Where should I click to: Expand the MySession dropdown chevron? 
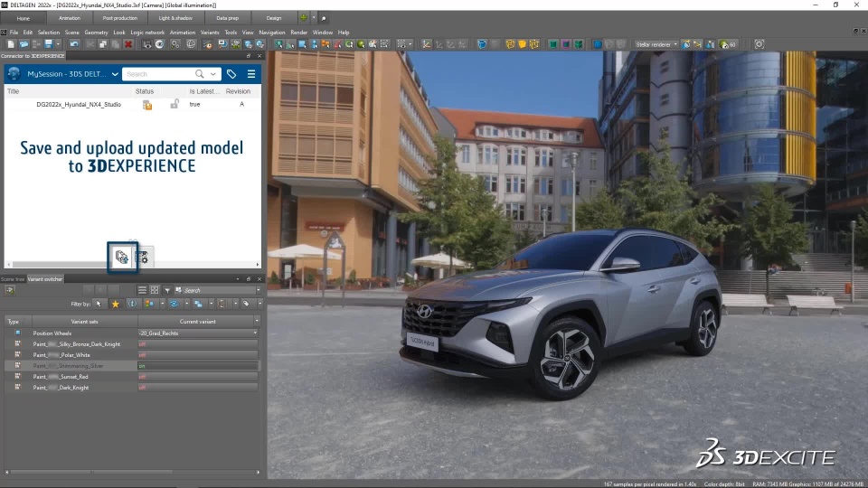click(x=115, y=74)
